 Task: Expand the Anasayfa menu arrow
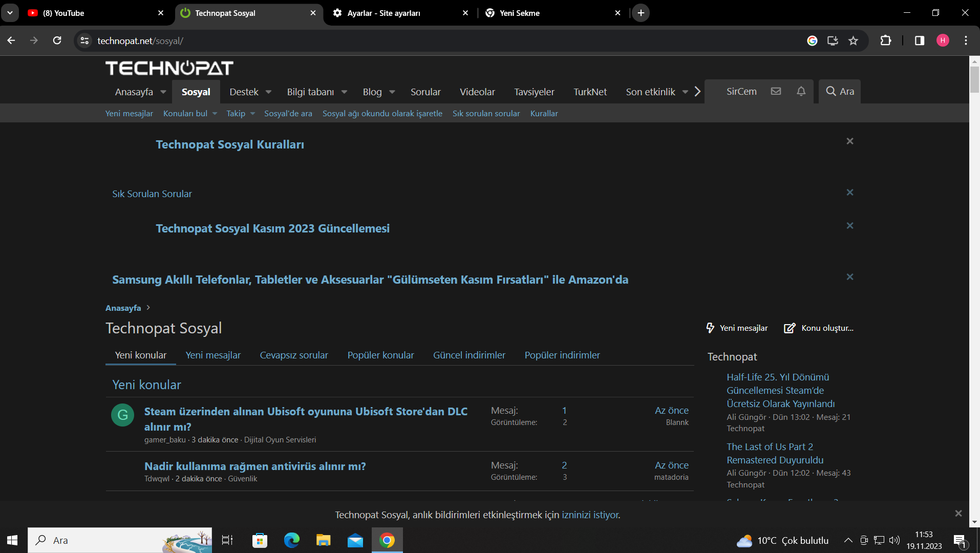(163, 92)
